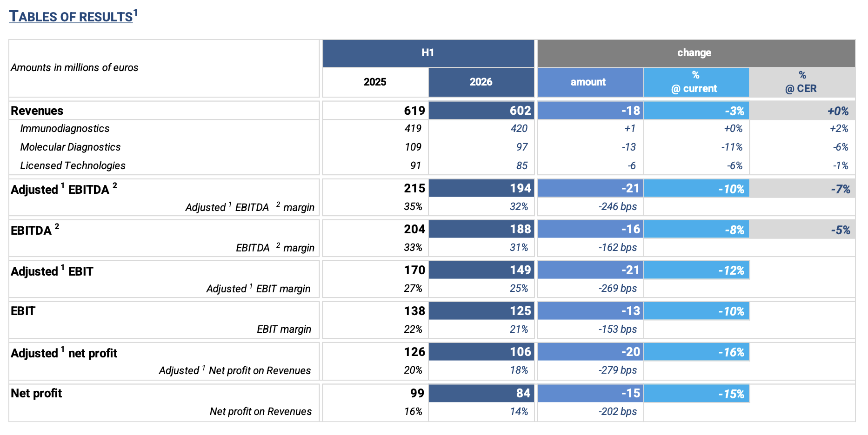868x435 pixels.
Task: Click the 170 Adjusted EBIT value
Action: pyautogui.click(x=414, y=270)
